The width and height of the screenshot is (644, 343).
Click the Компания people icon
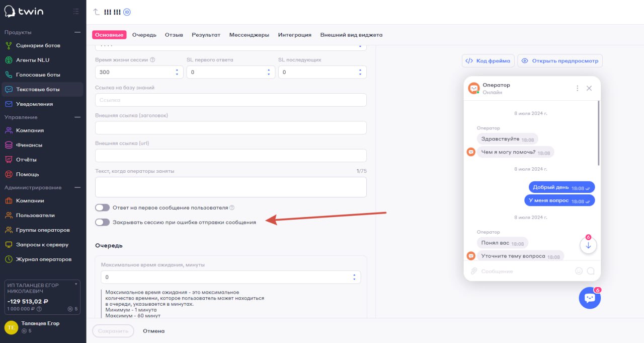9,130
